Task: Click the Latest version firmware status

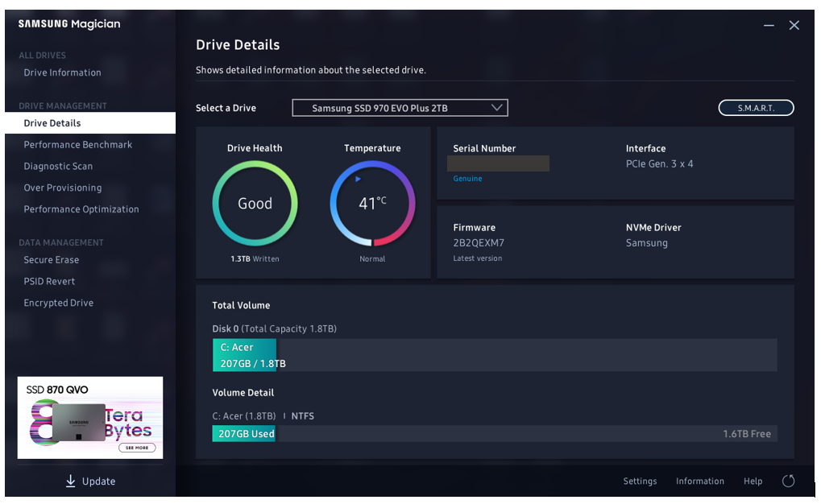Action: coord(478,258)
